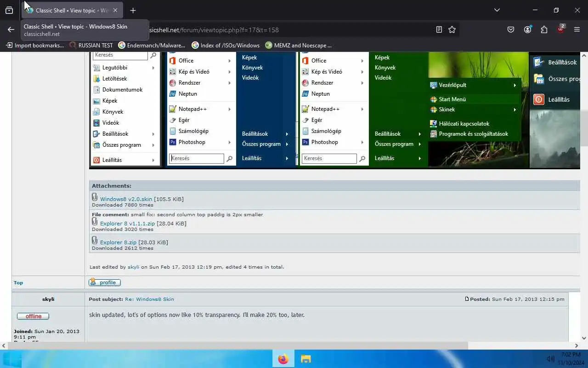The height and width of the screenshot is (368, 588).
Task: Click the skyli author name of second post
Action: click(48, 299)
